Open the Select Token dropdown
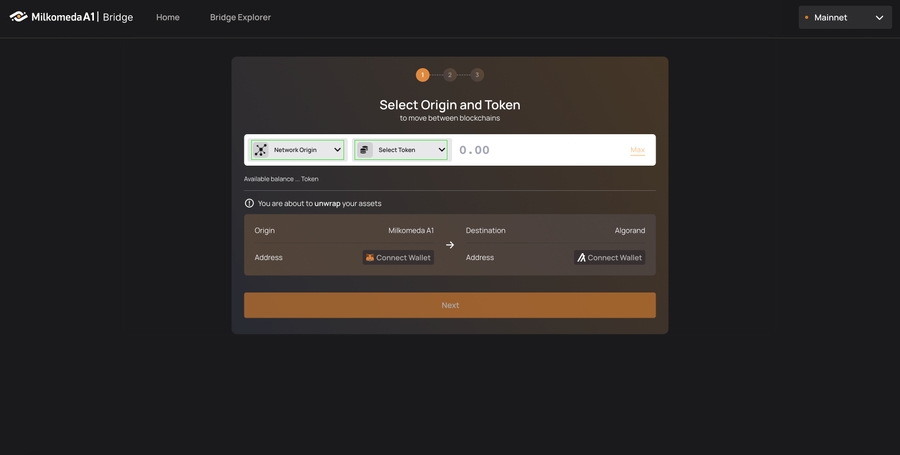The width and height of the screenshot is (900, 455). click(402, 150)
